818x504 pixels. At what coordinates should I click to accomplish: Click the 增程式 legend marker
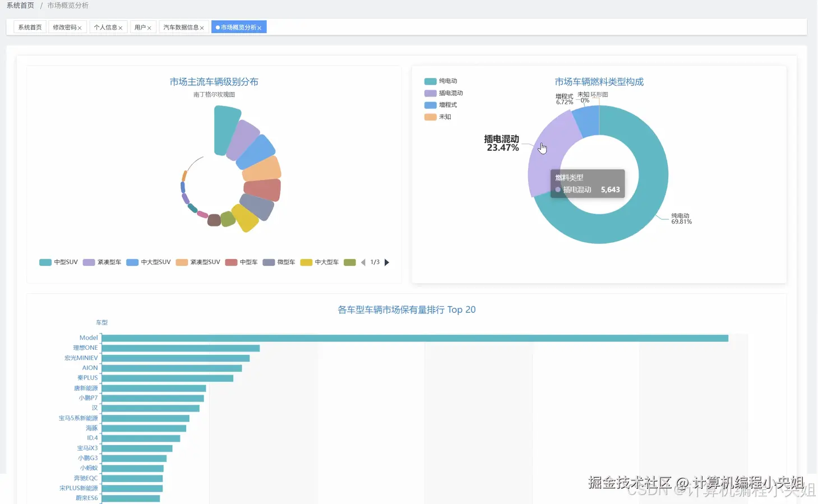coord(429,105)
